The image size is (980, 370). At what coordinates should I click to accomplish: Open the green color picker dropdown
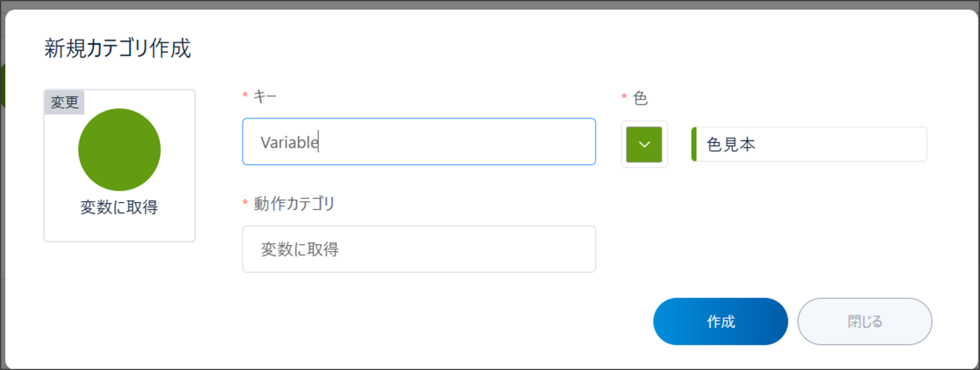tap(644, 144)
